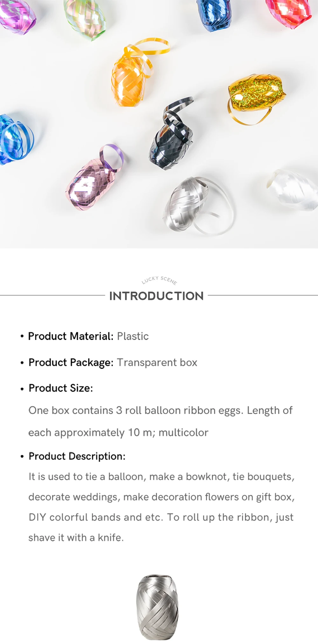Click the Product Material label
318x644 pixels.
(71, 336)
